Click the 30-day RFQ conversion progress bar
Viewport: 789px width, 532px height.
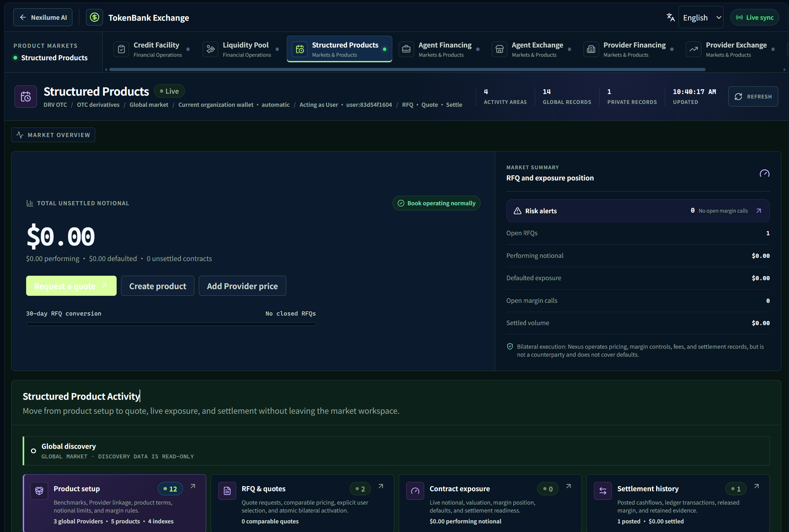(171, 324)
